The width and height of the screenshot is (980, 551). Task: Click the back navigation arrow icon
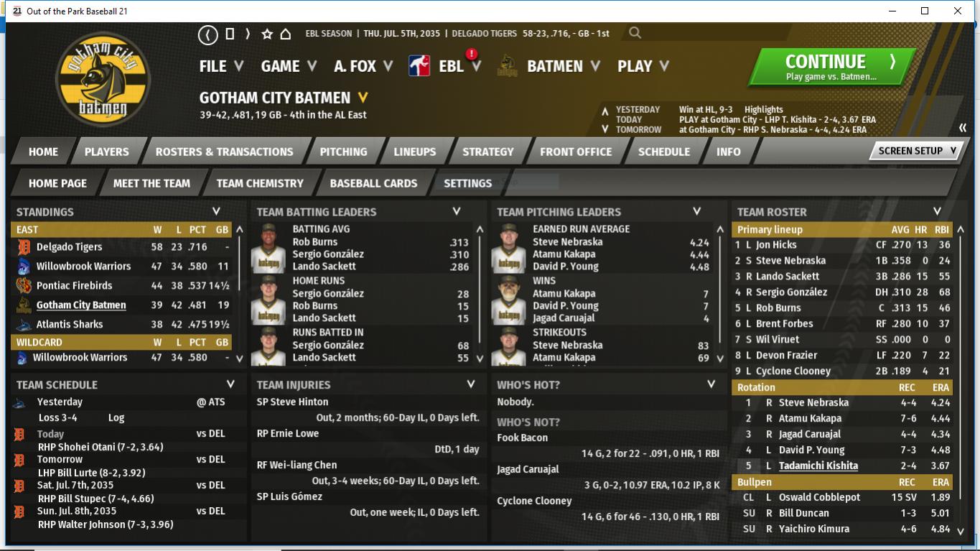click(x=208, y=34)
